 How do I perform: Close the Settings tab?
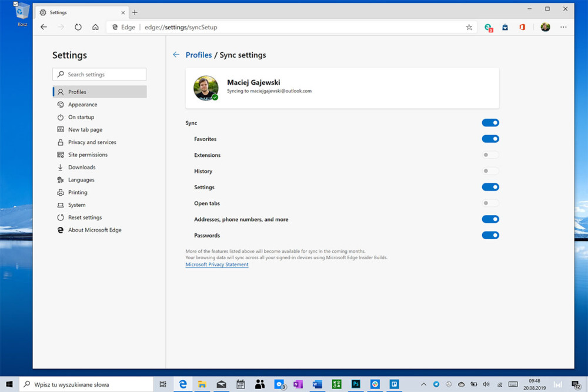[x=123, y=12]
